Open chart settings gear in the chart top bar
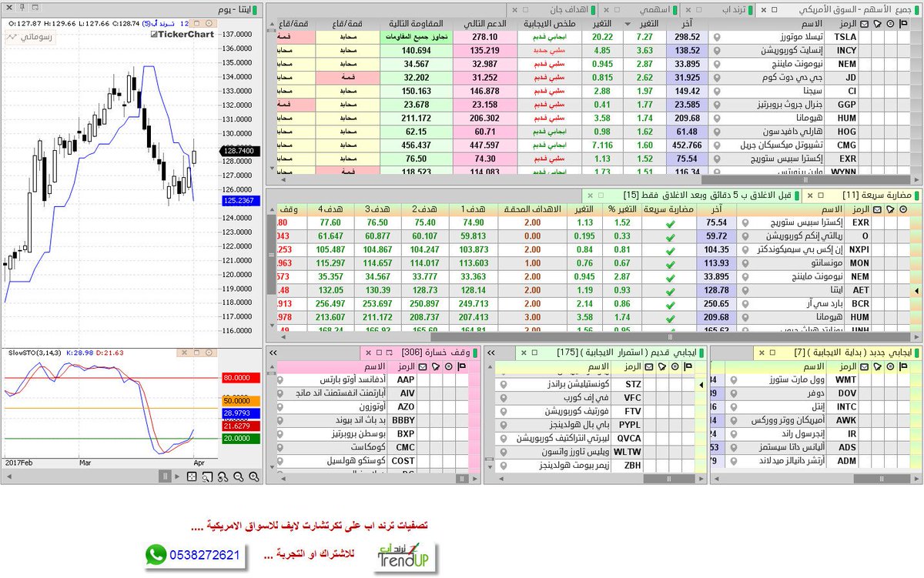Image resolution: width=924 pixels, height=578 pixels. click(x=209, y=23)
